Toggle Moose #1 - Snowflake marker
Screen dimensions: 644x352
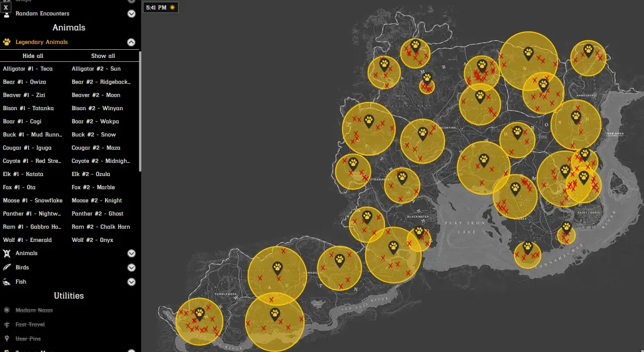33,200
